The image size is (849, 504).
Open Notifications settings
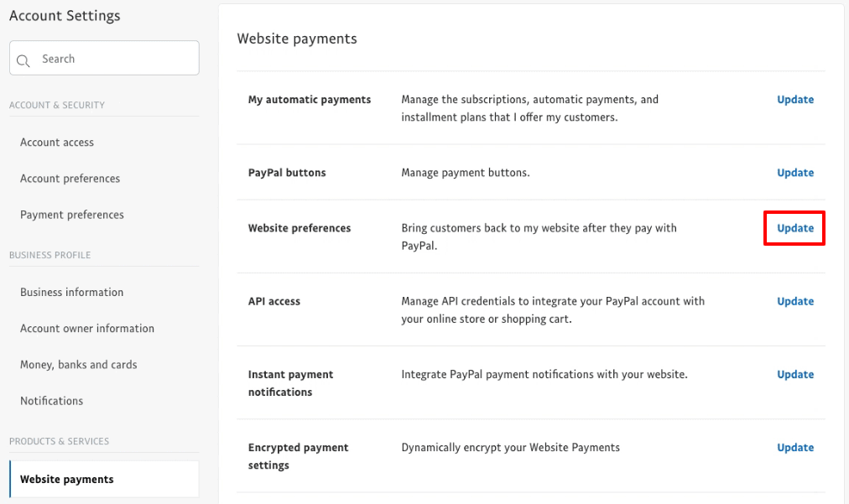(x=51, y=400)
